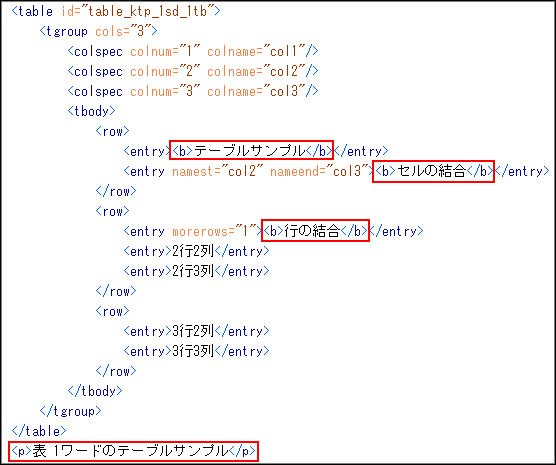Click the colspec colnum="3" line

click(x=193, y=91)
